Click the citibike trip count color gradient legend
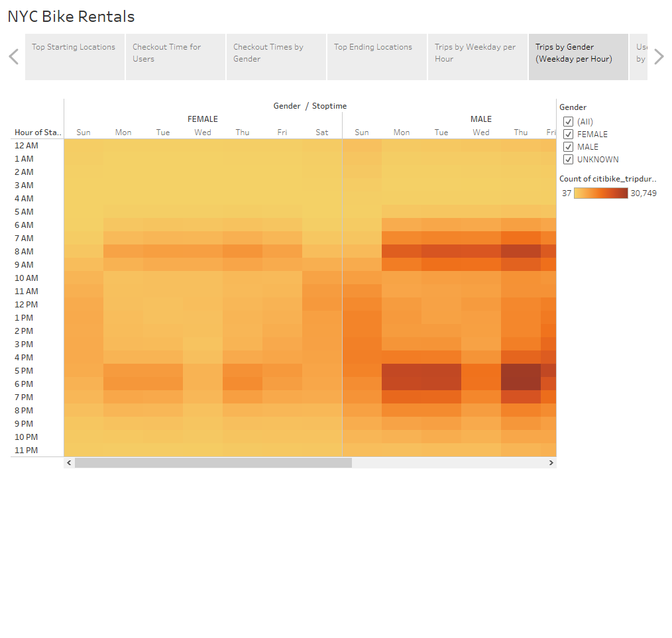The image size is (672, 638). [600, 193]
